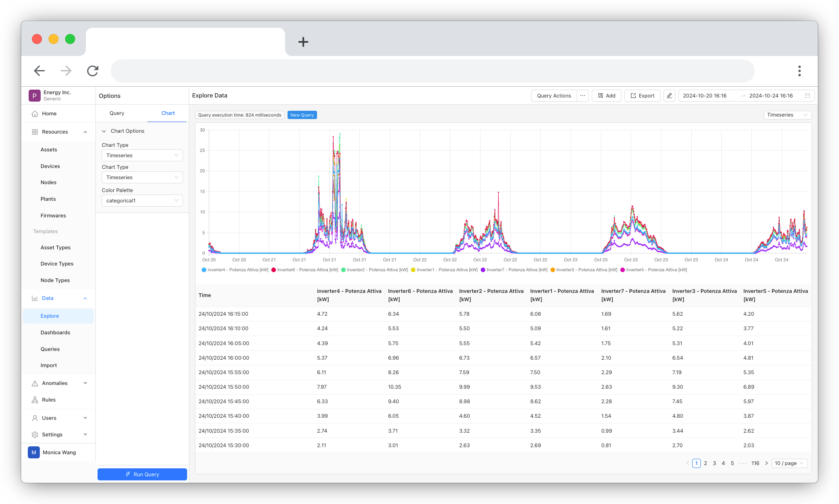This screenshot has width=839, height=504.
Task: Open the Color Palette categorical1 dropdown
Action: [x=142, y=201]
